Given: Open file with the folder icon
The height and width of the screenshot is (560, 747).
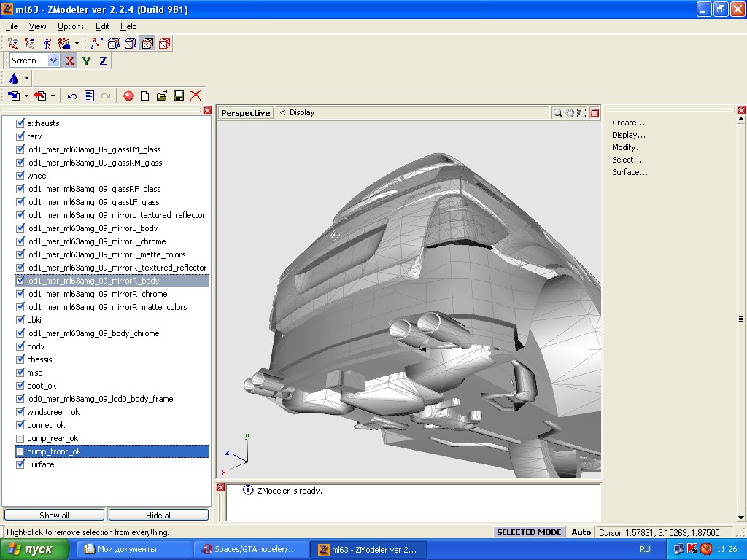Looking at the screenshot, I should coord(162,96).
